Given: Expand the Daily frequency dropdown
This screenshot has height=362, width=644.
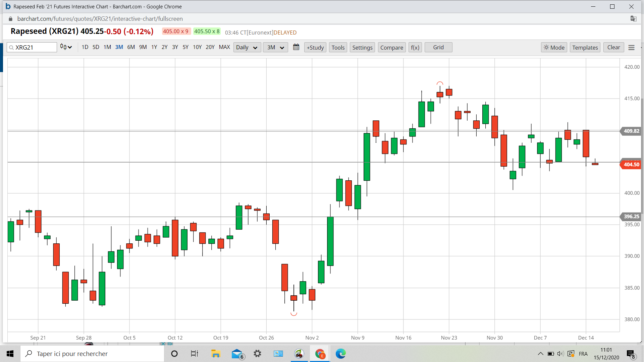Looking at the screenshot, I should 247,48.
